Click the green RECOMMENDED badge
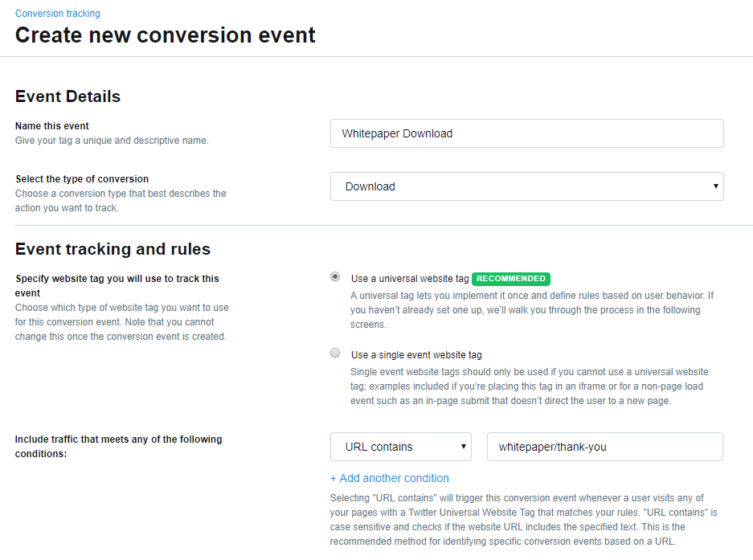The height and width of the screenshot is (560, 753). pos(511,279)
